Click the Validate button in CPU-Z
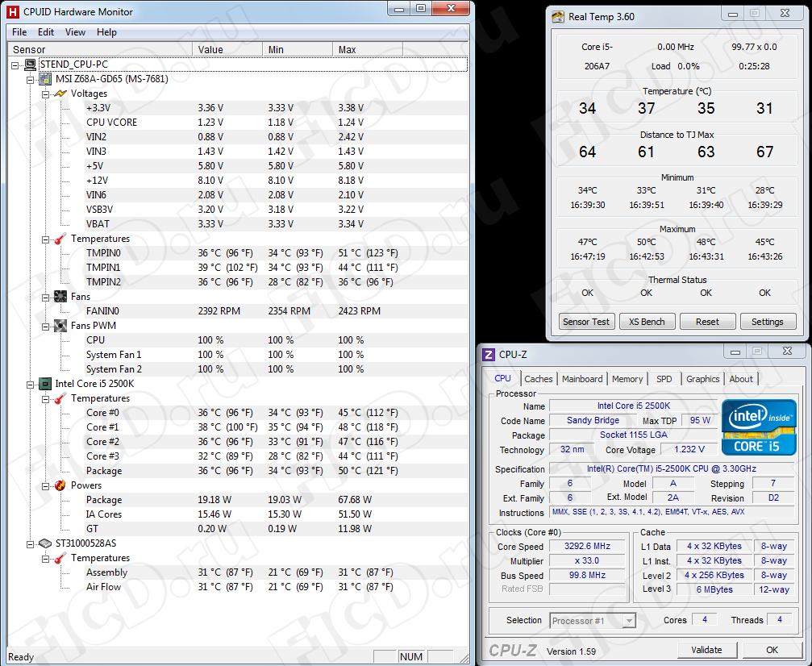Image resolution: width=812 pixels, height=666 pixels. pos(706,650)
